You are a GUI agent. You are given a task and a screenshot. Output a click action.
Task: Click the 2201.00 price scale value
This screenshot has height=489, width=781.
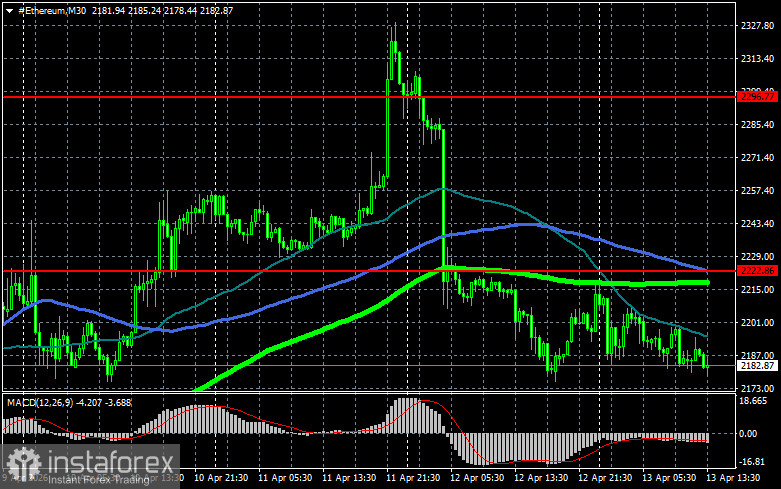(x=757, y=322)
